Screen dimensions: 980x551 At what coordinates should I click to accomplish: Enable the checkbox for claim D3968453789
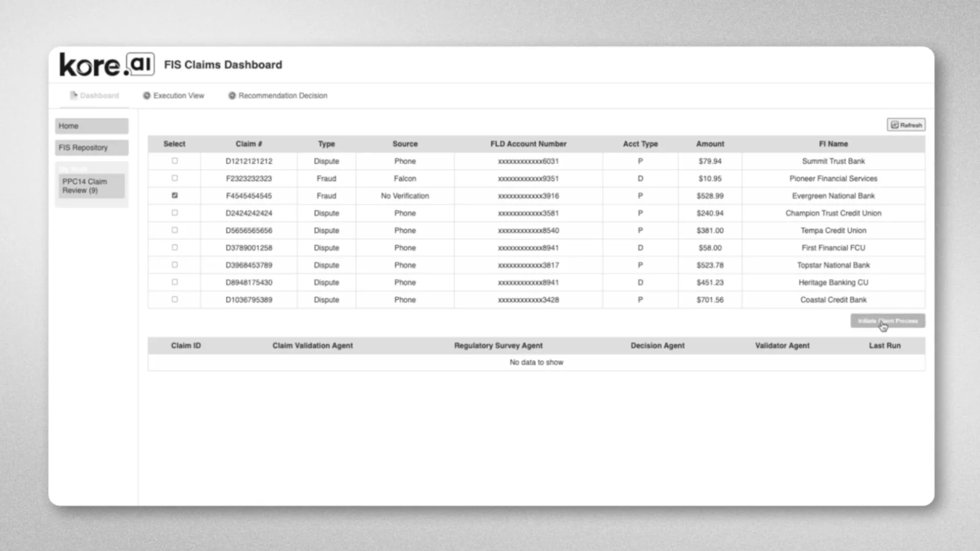click(x=175, y=265)
